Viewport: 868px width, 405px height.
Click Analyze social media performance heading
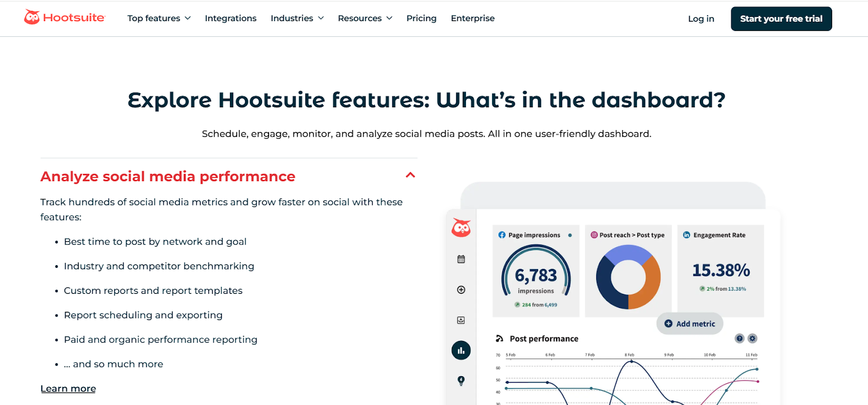[x=168, y=176]
